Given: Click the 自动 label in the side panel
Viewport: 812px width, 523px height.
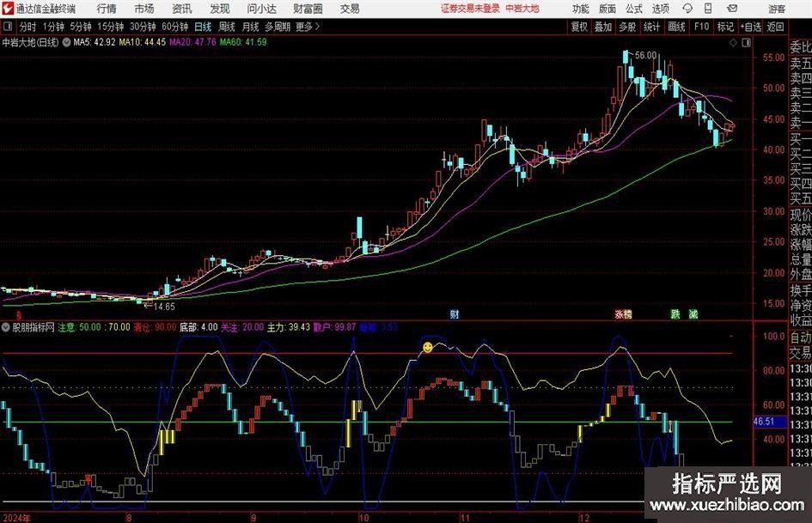Looking at the screenshot, I should tap(801, 338).
